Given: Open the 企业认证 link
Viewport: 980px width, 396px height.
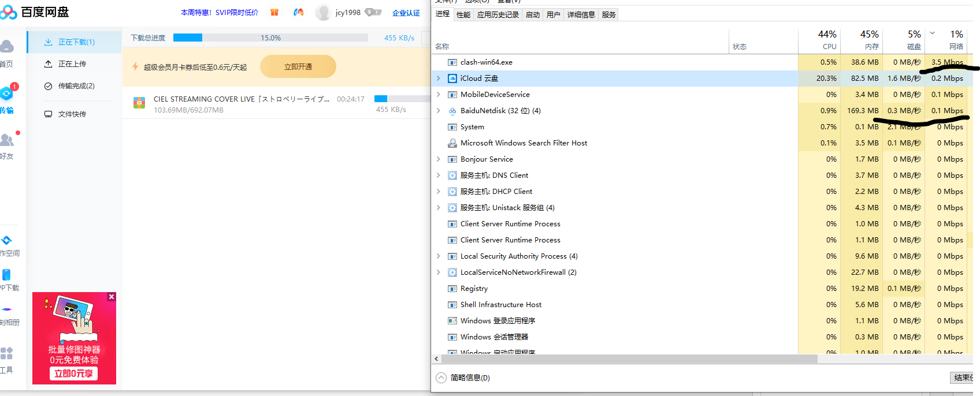Looking at the screenshot, I should 406,13.
